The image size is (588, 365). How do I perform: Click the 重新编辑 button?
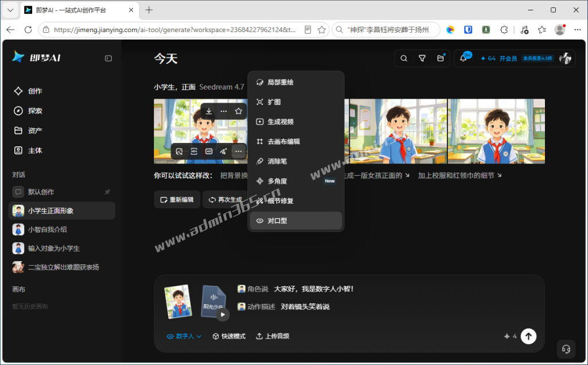(177, 200)
